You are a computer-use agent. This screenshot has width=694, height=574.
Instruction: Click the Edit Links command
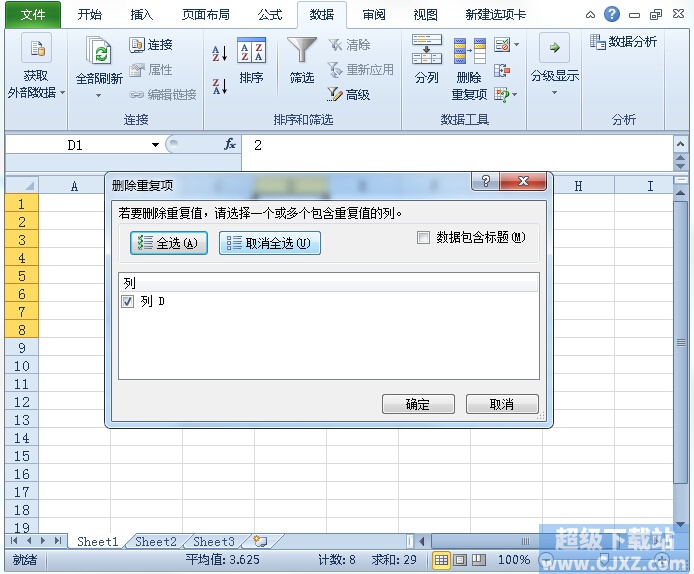[162, 94]
